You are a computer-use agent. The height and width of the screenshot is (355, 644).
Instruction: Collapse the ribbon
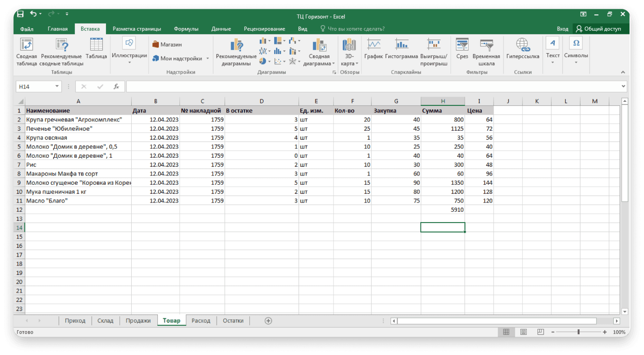[x=623, y=72]
